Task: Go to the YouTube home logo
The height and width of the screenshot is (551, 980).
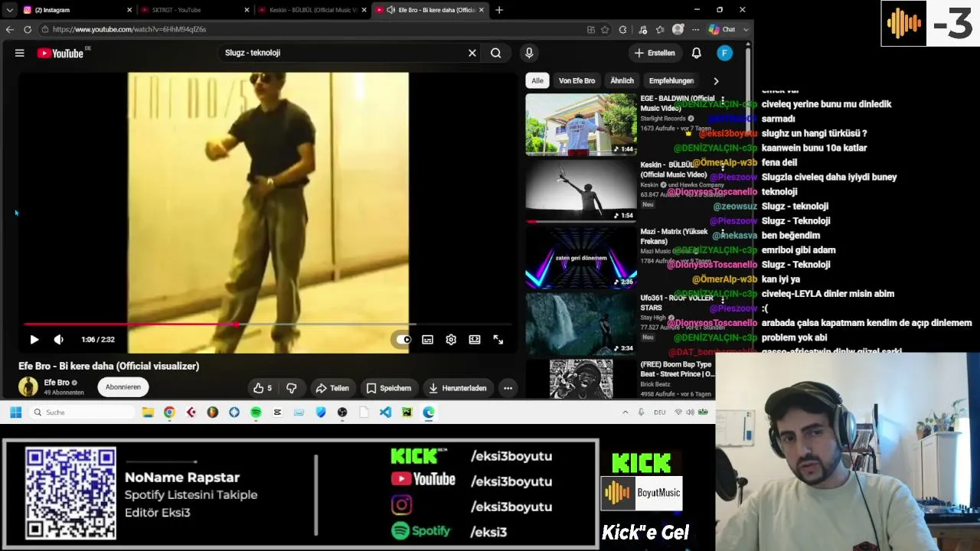Action: [60, 53]
